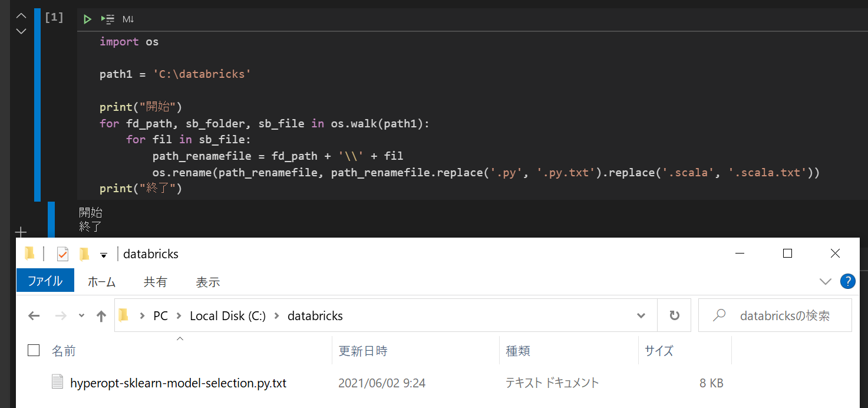
Task: Open address bar history dropdown
Action: click(x=641, y=316)
